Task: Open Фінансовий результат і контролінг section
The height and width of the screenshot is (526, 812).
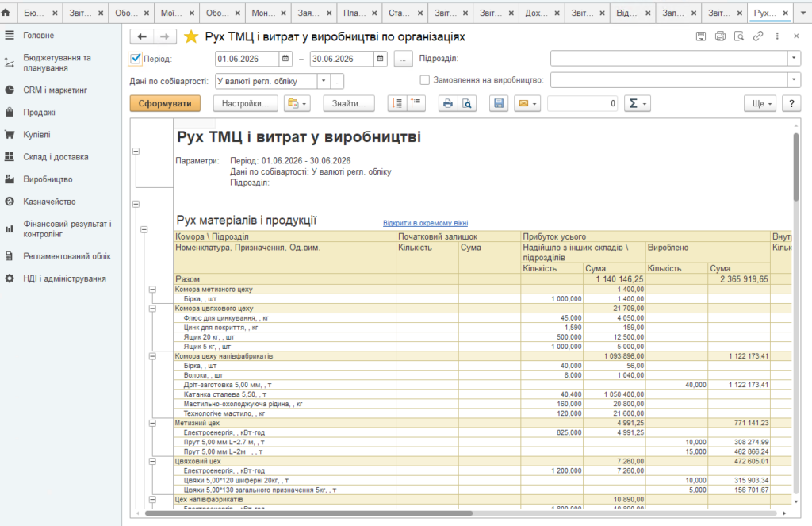Action: 67,228
